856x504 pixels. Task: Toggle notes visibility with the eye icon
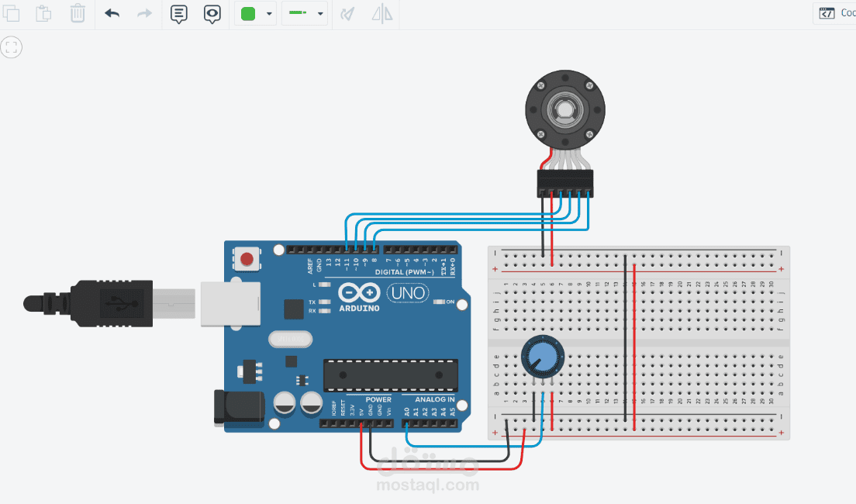click(x=212, y=13)
